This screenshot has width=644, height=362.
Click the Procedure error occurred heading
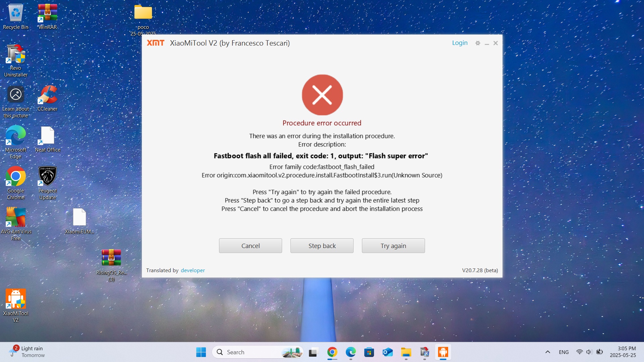tap(322, 123)
